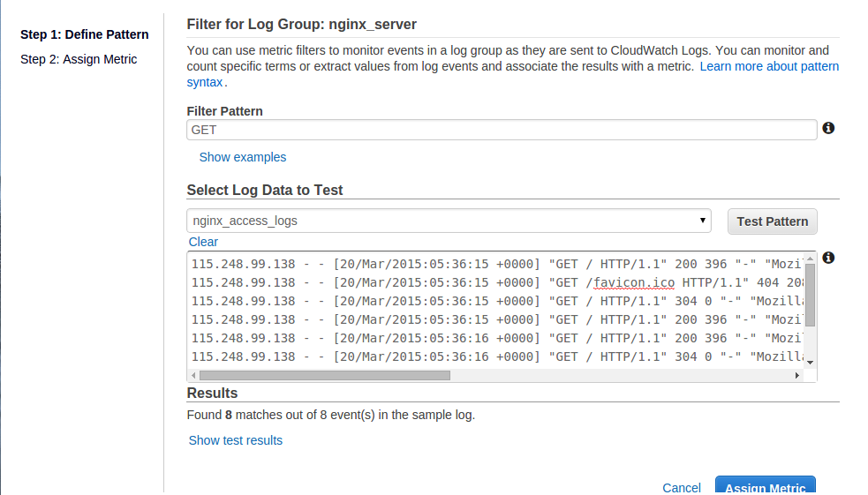Click the Cancel link
The height and width of the screenshot is (495, 868).
(682, 488)
